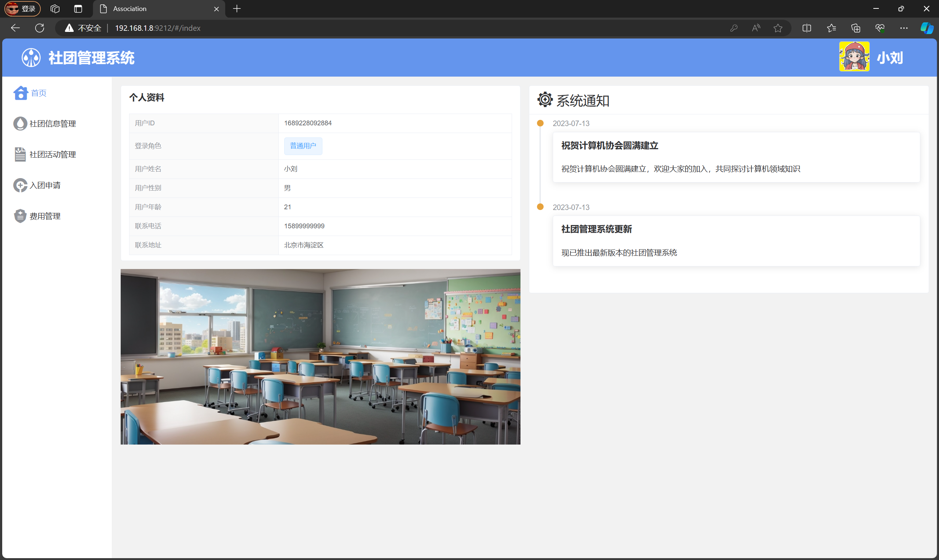The width and height of the screenshot is (939, 560).
Task: Click the password key icon in address bar
Action: coord(734,28)
